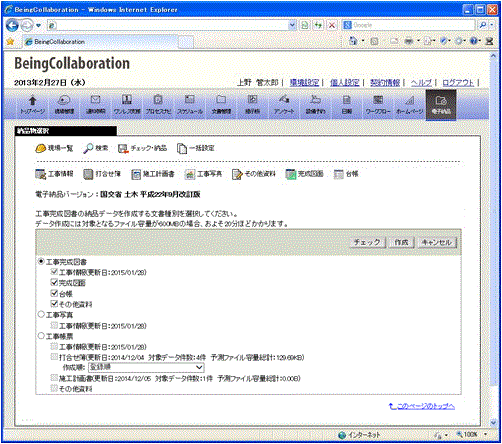The height and width of the screenshot is (444, 502).
Task: Open a new blank browser tab
Action: [x=186, y=42]
